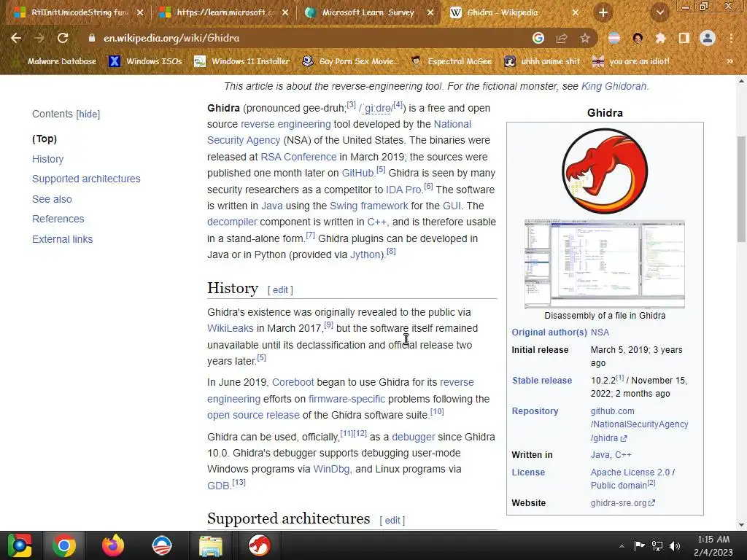This screenshot has height=560, width=747.
Task: Jump to External links in contents
Action: coord(63,239)
